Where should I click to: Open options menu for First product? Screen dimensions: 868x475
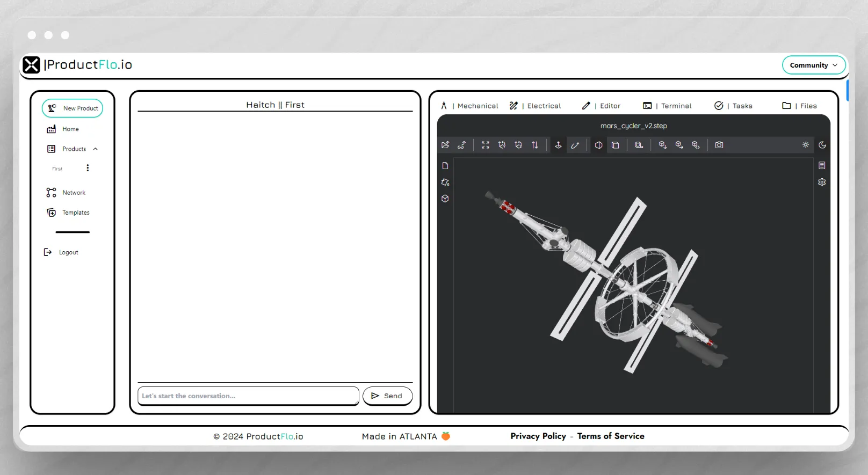click(x=88, y=168)
